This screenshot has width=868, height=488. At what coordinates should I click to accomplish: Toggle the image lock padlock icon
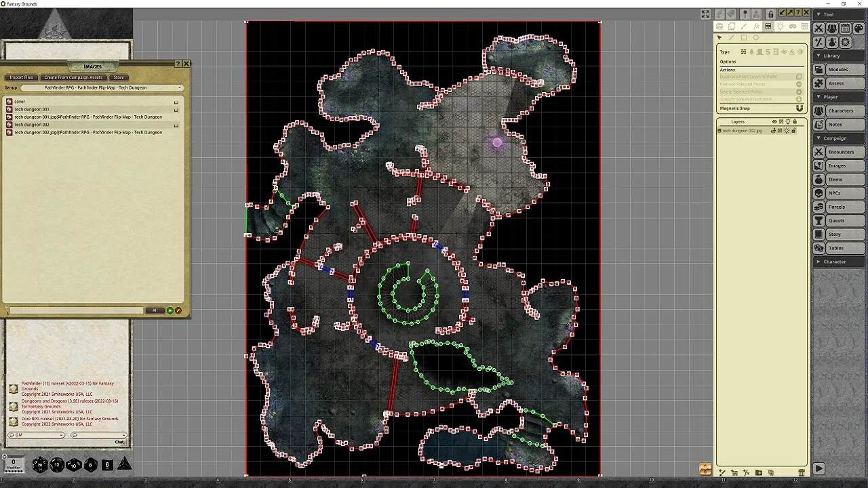[770, 14]
